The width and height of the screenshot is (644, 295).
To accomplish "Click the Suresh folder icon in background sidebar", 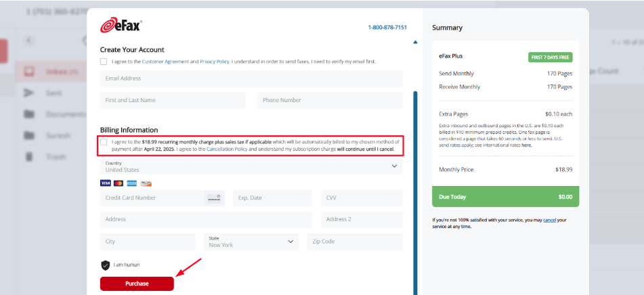I will point(28,135).
